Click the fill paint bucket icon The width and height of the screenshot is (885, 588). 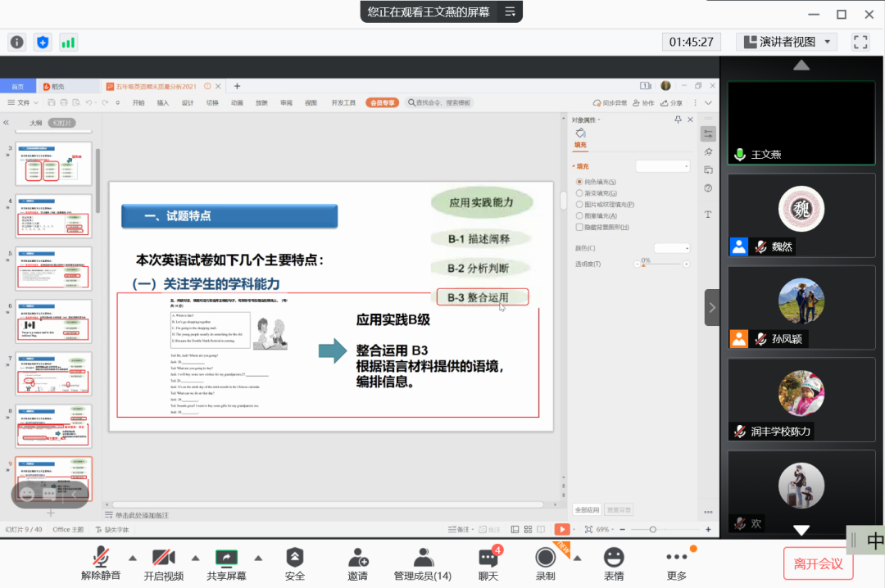580,133
